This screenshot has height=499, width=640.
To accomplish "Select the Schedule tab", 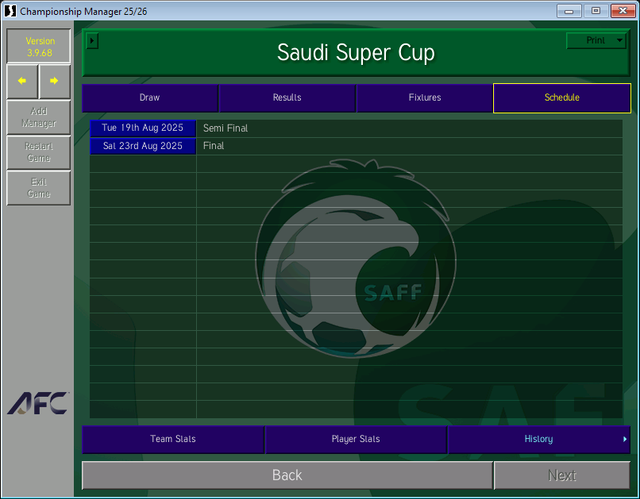I will point(562,98).
